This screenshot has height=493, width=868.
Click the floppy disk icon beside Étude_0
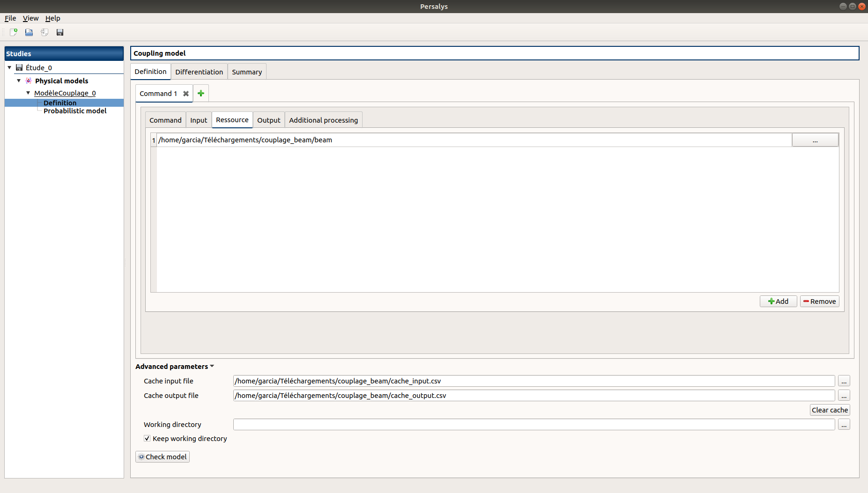click(19, 67)
